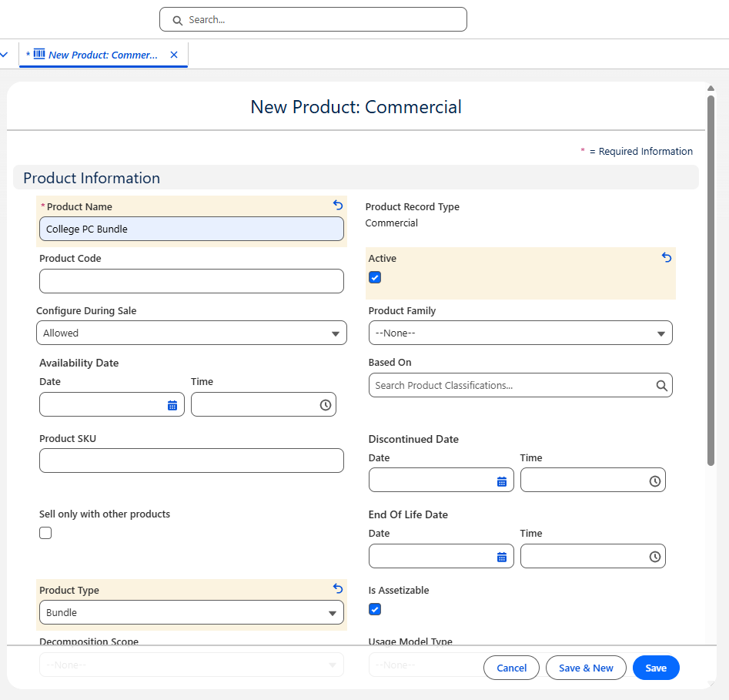
Task: Click the undo icon beside Product Name
Action: point(338,205)
